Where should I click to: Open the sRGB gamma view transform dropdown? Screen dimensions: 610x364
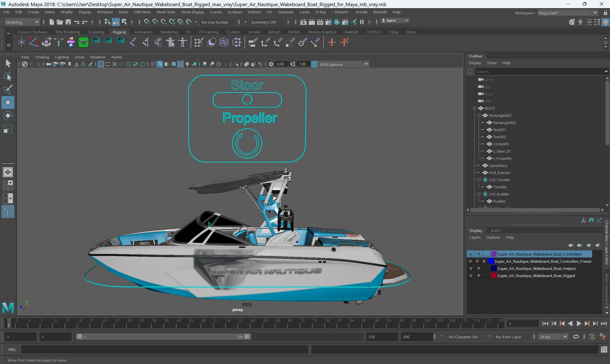344,64
